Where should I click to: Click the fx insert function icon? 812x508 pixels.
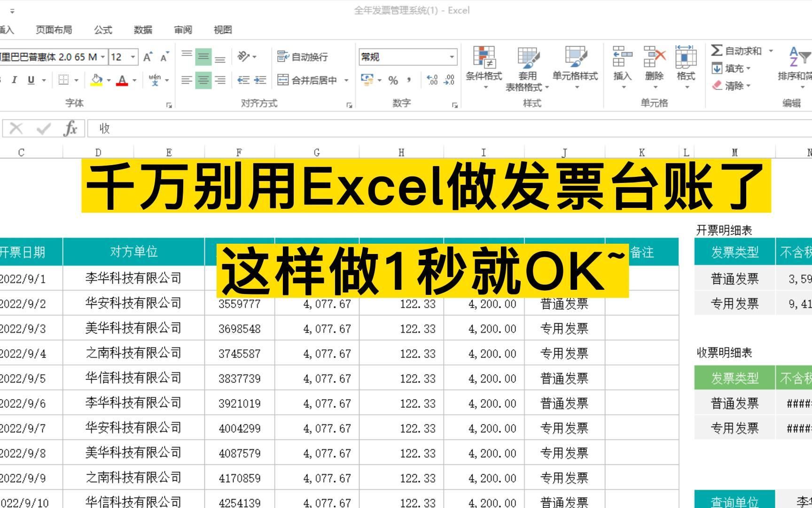point(70,128)
